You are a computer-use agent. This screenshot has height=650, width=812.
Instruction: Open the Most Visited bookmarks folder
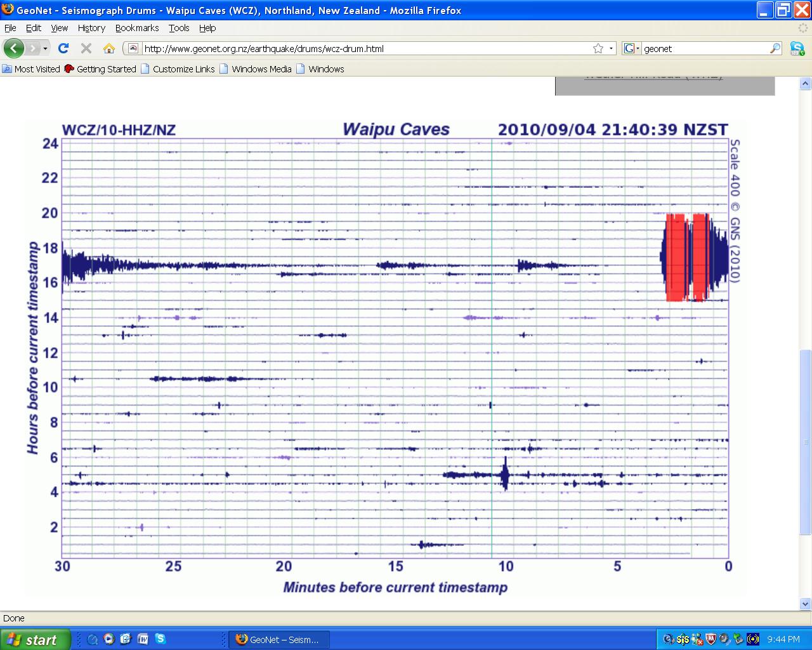(x=31, y=69)
